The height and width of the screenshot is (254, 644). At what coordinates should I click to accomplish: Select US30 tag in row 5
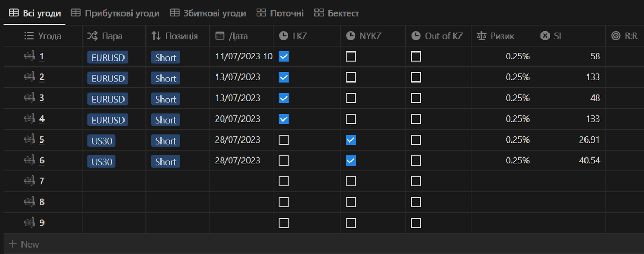tap(103, 141)
